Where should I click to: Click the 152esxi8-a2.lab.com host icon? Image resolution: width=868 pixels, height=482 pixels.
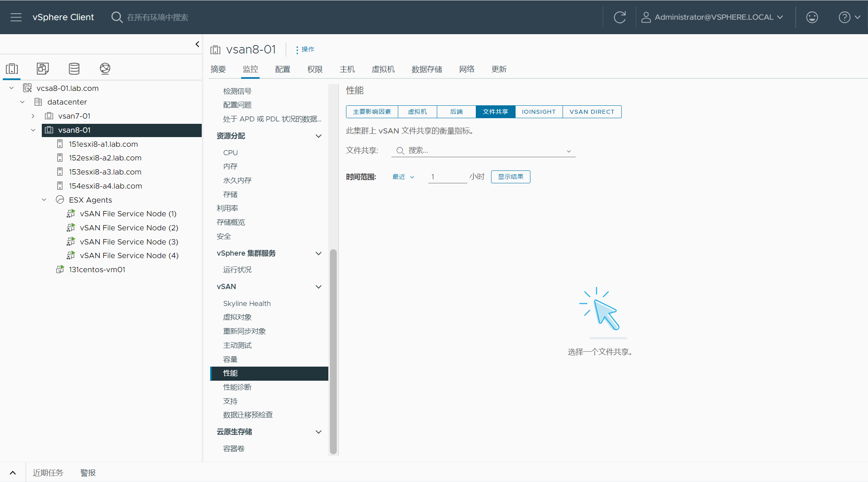pos(60,158)
